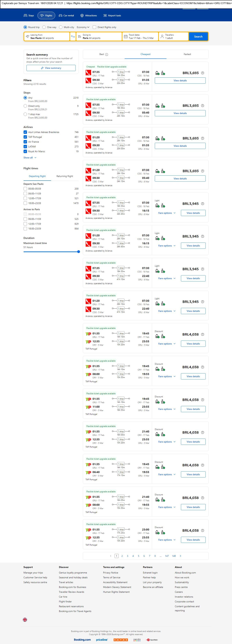232x644 pixels.
Task: Uncheck the TAP Portugal airline filter
Action: [25, 137]
